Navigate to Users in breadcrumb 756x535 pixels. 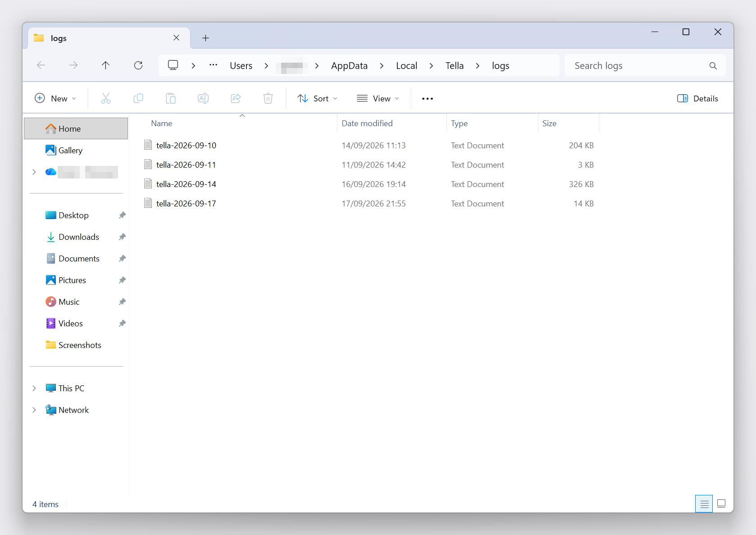pyautogui.click(x=241, y=66)
